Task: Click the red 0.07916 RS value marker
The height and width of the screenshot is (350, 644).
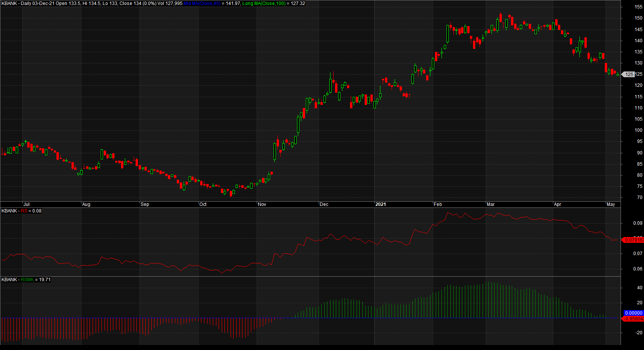Action: 633,240
